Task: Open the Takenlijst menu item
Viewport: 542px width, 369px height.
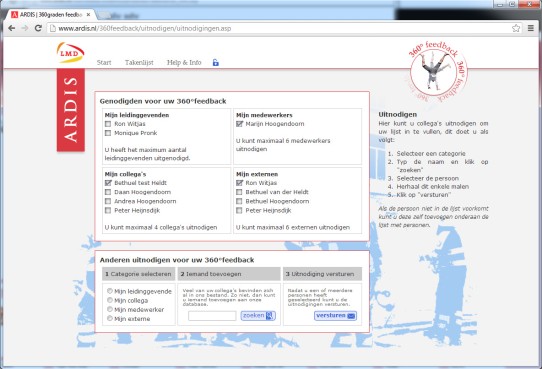Action: [x=139, y=63]
